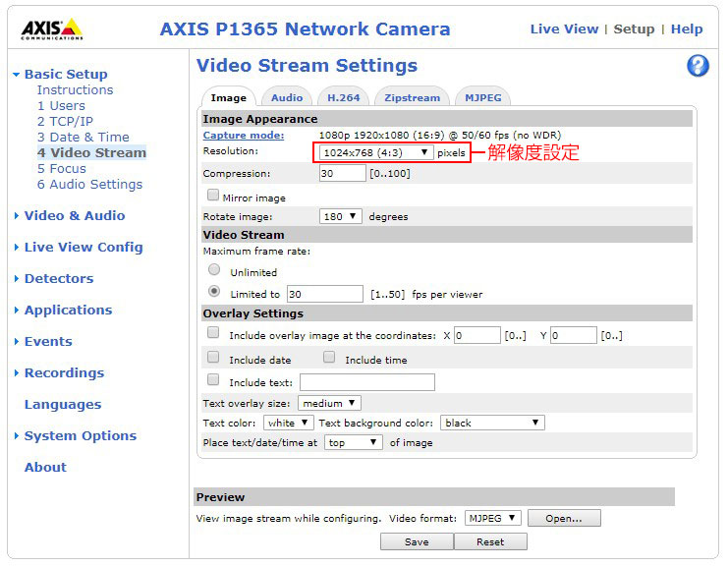Open Basic Setup Instructions

pos(76,90)
